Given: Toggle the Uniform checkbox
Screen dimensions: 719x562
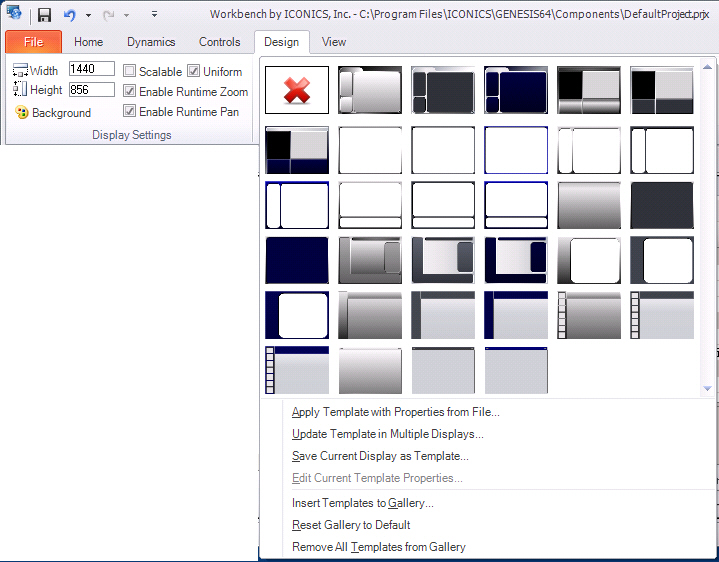Looking at the screenshot, I should 194,72.
